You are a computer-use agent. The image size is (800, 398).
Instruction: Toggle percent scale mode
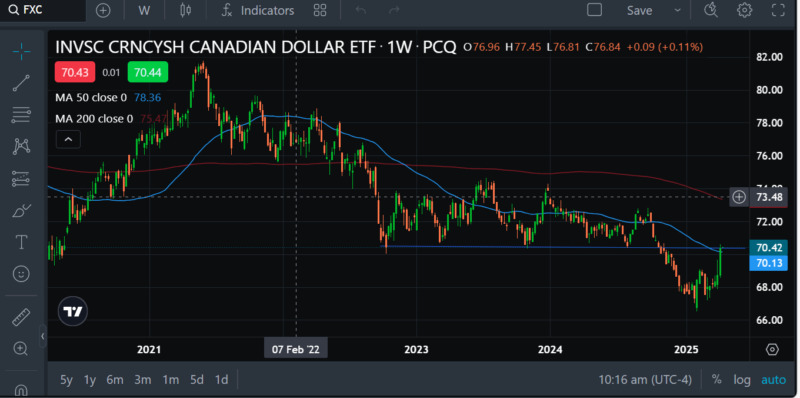(716, 380)
